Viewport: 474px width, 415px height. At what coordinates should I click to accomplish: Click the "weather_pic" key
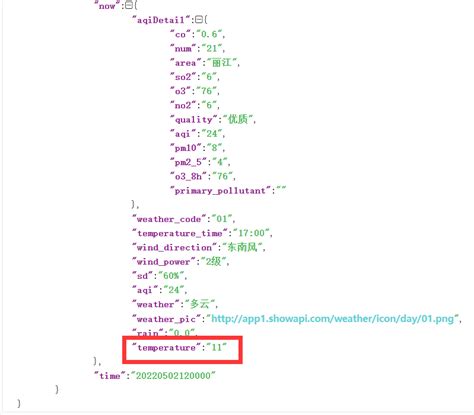[166, 319]
